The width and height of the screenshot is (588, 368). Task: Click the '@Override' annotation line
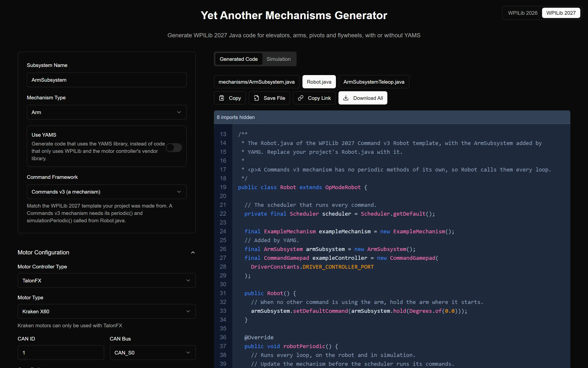click(259, 337)
